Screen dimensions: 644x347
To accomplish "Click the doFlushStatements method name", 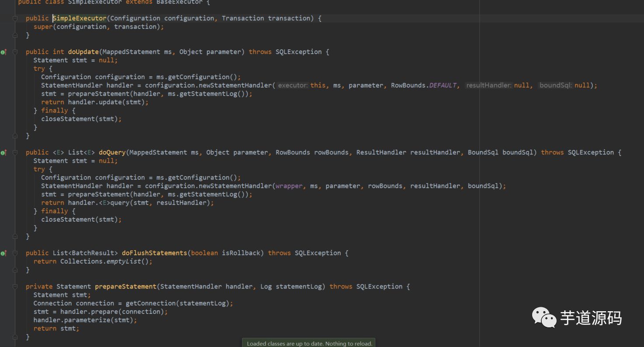I will pyautogui.click(x=155, y=253).
